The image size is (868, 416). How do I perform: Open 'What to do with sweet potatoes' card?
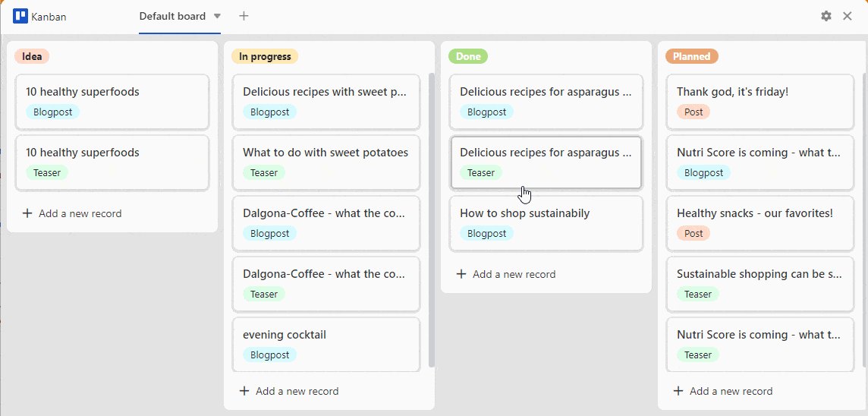coord(325,162)
